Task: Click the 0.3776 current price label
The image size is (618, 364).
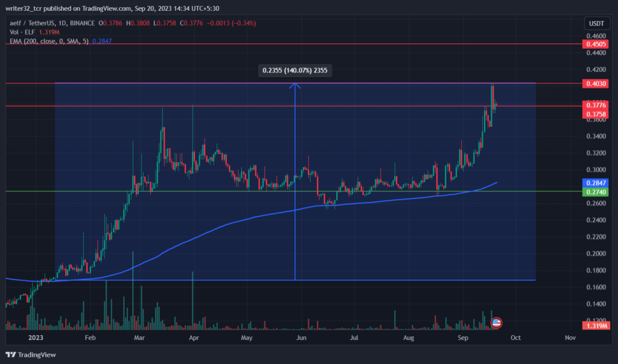Action: click(596, 105)
